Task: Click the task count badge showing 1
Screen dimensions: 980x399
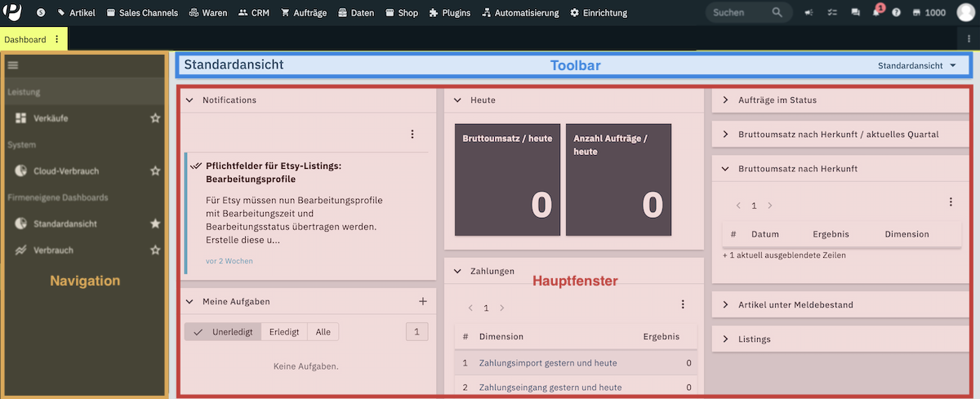Action: pyautogui.click(x=416, y=332)
